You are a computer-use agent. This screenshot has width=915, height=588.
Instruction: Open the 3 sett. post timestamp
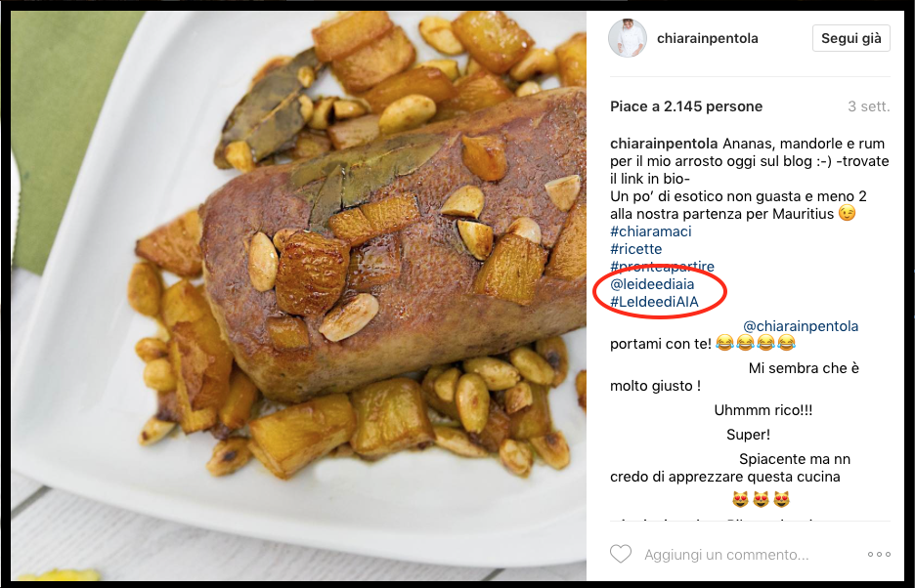point(869,106)
